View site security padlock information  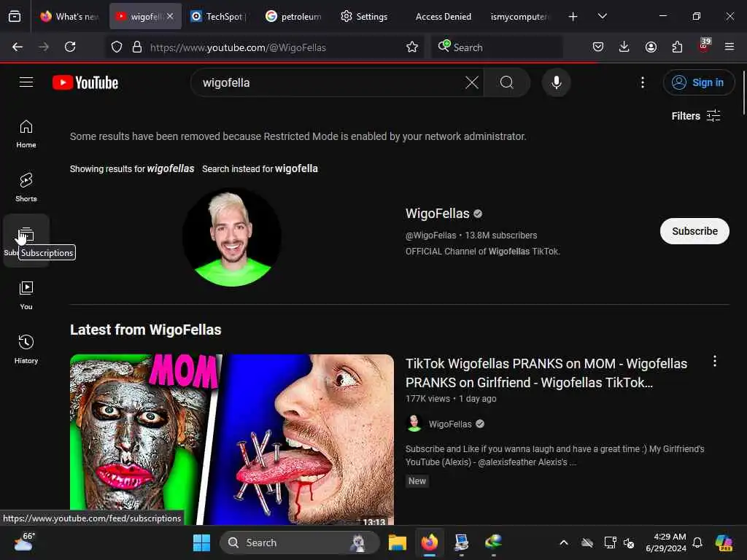click(137, 47)
